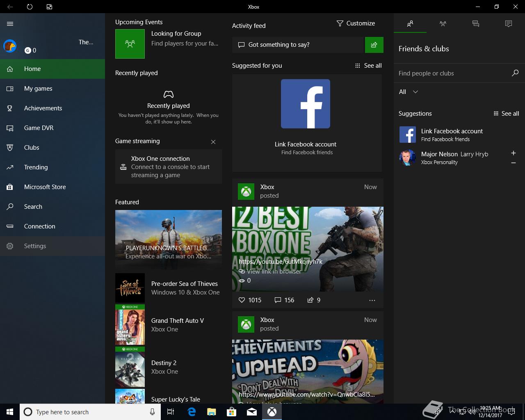
Task: Open the Xbox One connection tile
Action: pyautogui.click(x=169, y=167)
